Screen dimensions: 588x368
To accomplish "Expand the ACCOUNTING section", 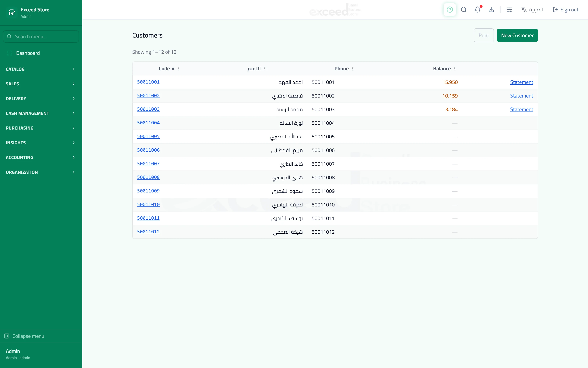I will tap(41, 158).
